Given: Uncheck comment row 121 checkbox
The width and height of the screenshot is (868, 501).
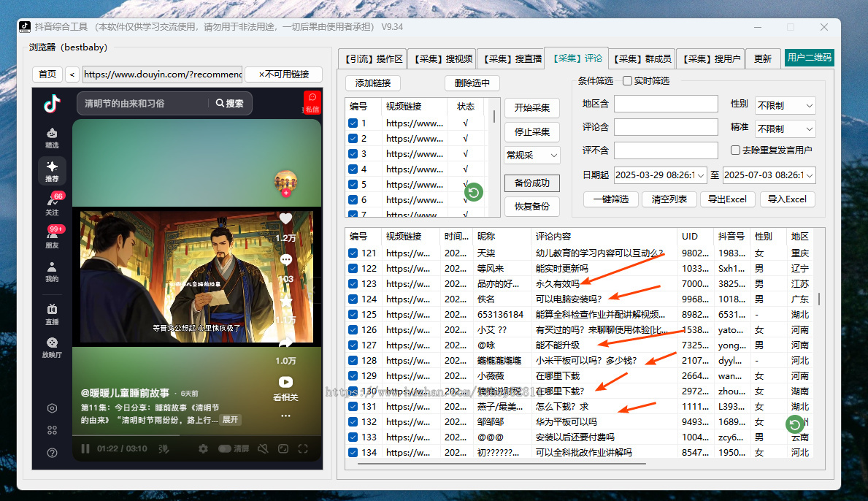Looking at the screenshot, I should pos(353,253).
